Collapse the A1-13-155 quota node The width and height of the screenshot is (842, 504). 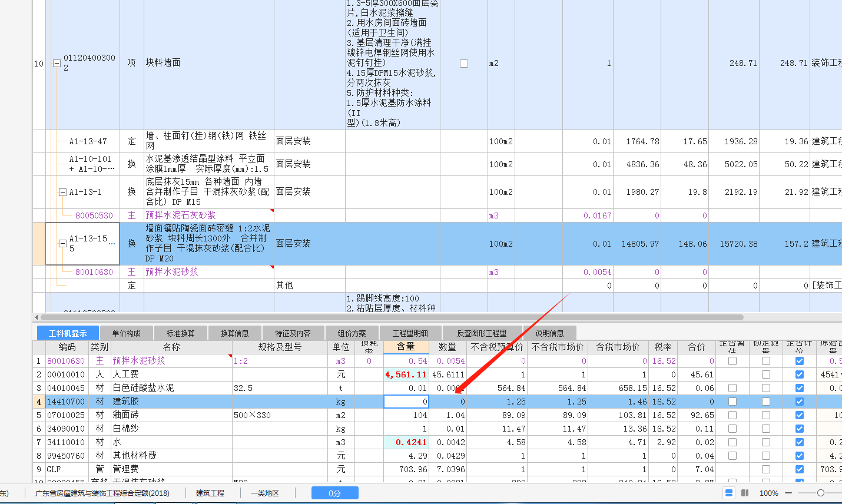(62, 243)
